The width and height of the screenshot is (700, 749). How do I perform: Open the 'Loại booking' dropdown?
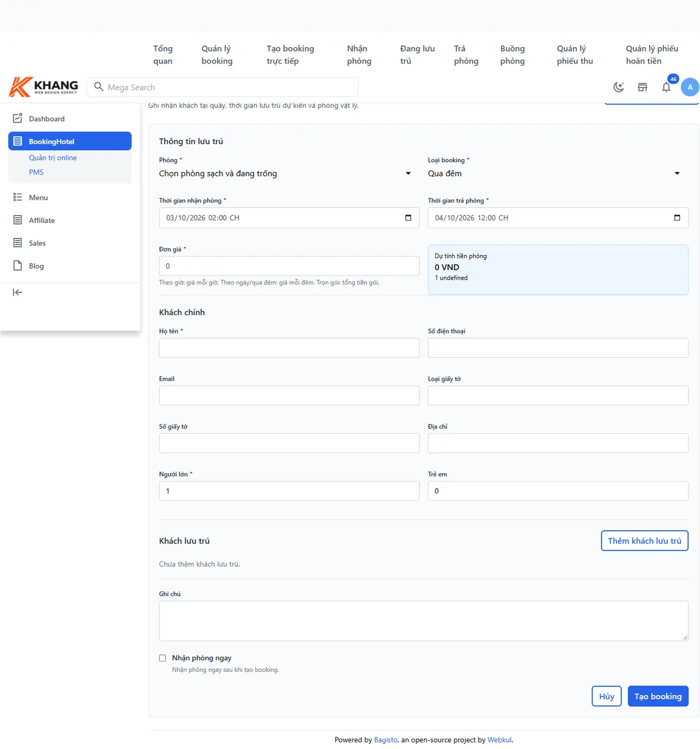pos(558,173)
